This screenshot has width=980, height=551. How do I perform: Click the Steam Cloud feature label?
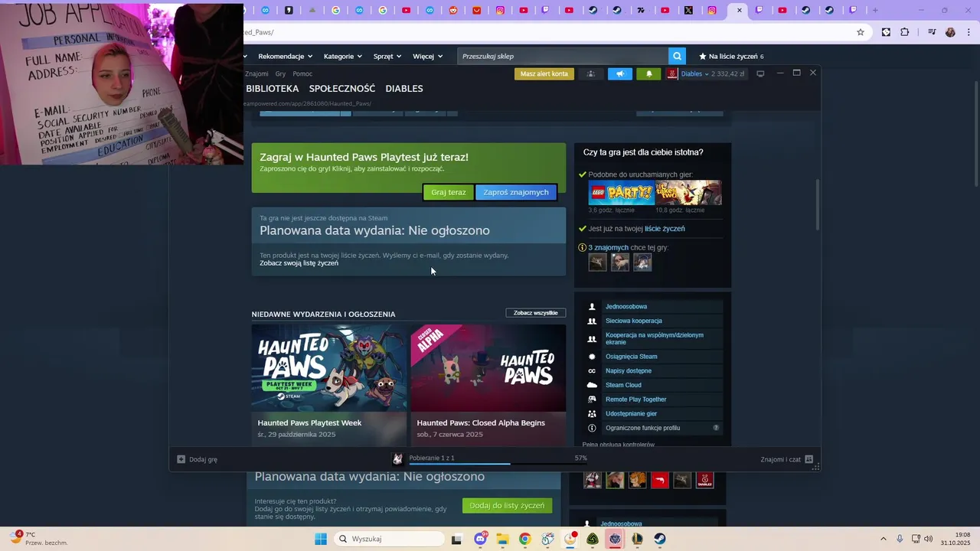pos(623,385)
